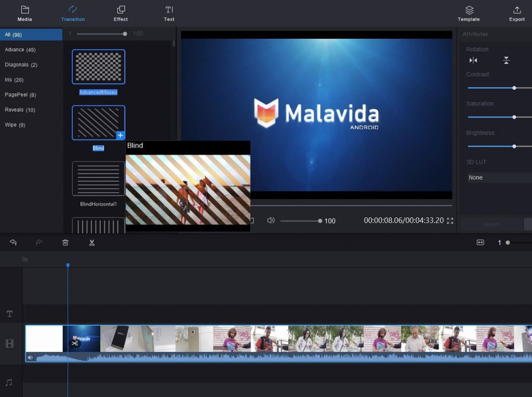Delete the clip using the trash icon
The width and height of the screenshot is (532, 397).
(x=65, y=242)
